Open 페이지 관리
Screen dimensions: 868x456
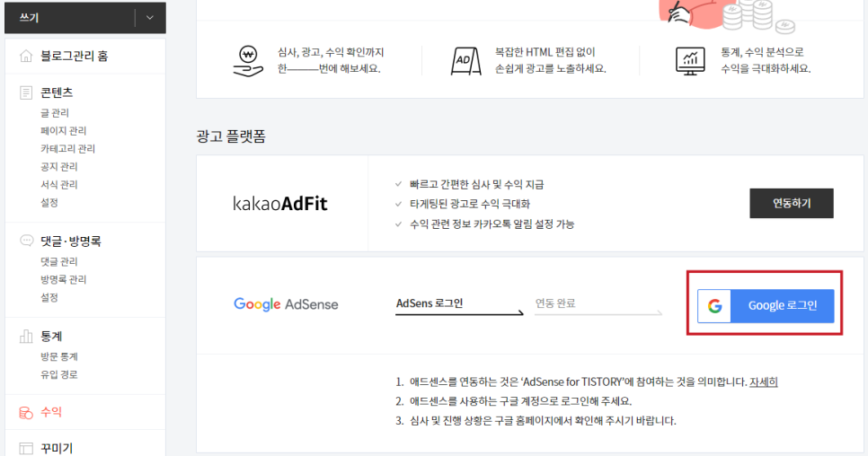coord(63,130)
